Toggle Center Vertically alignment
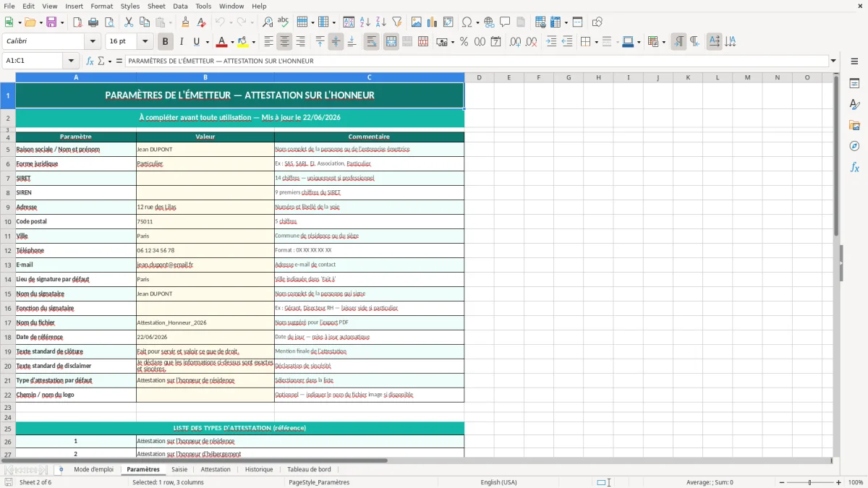This screenshot has width=868, height=488. [x=336, y=42]
